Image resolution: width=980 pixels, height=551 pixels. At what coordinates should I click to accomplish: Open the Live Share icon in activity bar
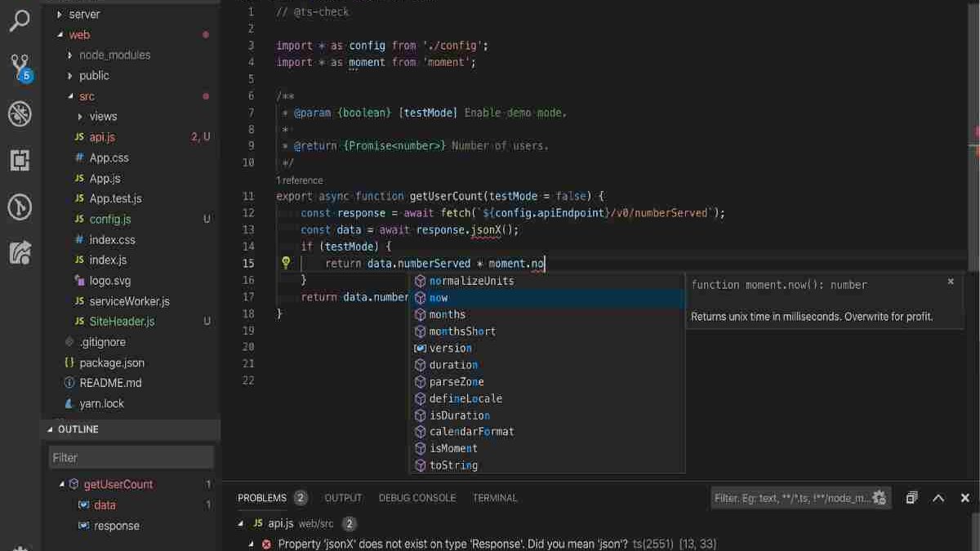point(20,253)
